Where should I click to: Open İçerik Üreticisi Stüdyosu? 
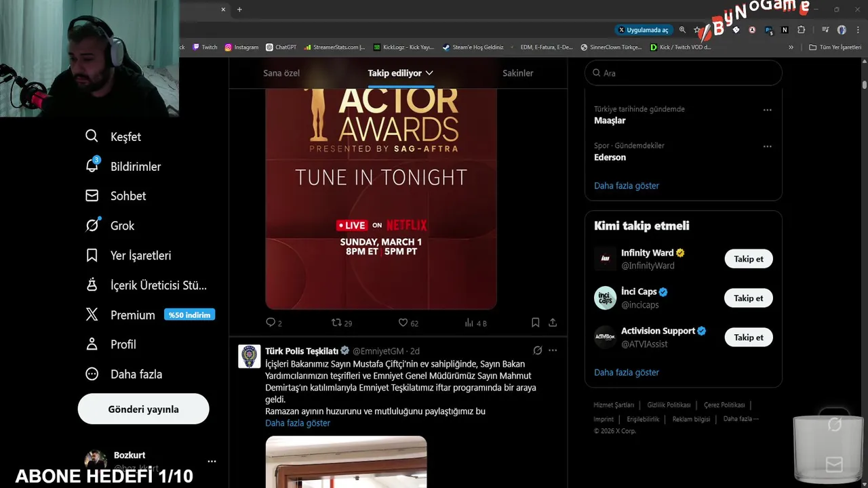146,285
